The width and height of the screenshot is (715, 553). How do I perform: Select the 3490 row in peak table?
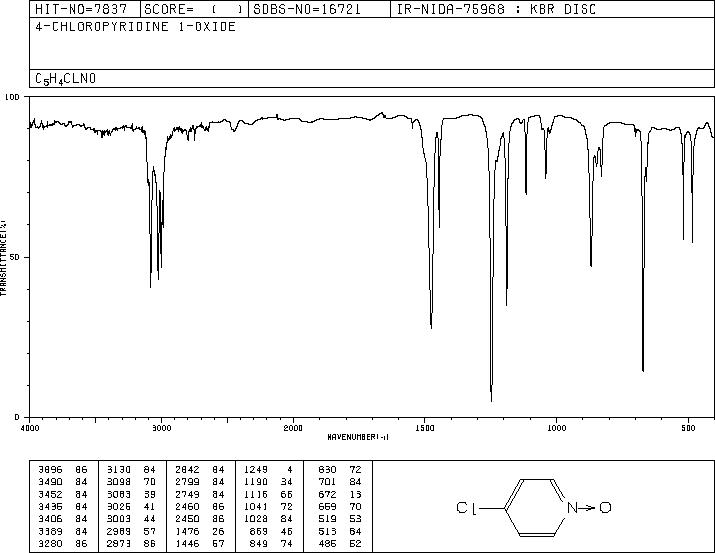[62, 482]
